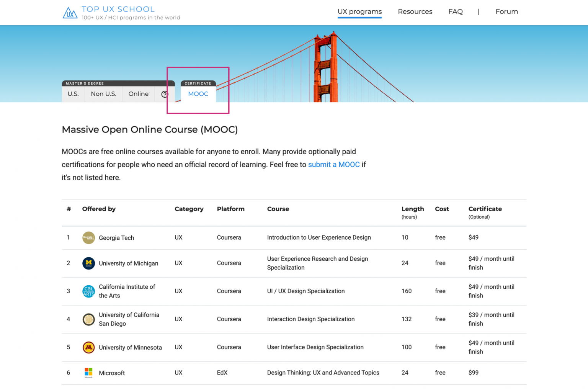
Task: Click 'California Institute of the Arts' name
Action: click(127, 291)
